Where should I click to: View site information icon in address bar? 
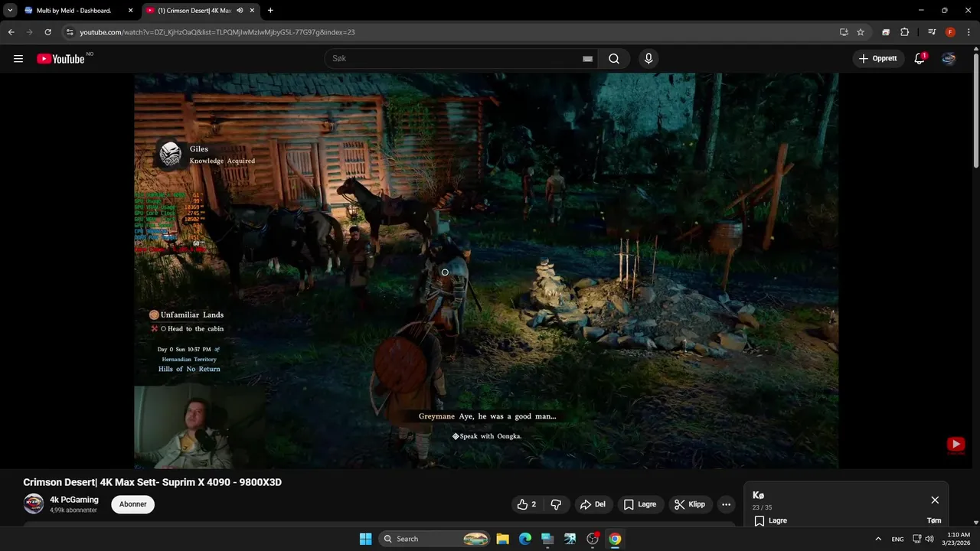(x=70, y=32)
